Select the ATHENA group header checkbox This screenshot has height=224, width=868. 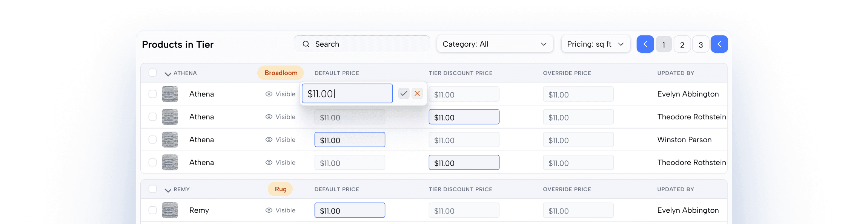(153, 73)
